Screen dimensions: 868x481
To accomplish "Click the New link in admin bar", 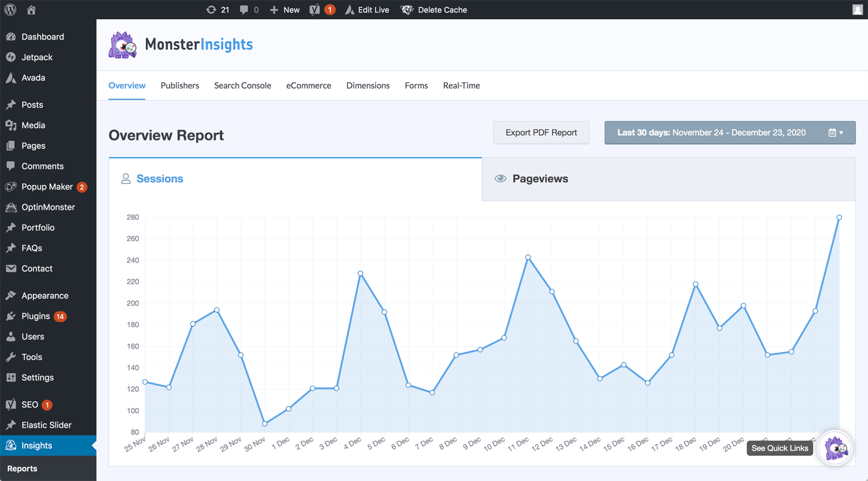I will click(x=292, y=10).
